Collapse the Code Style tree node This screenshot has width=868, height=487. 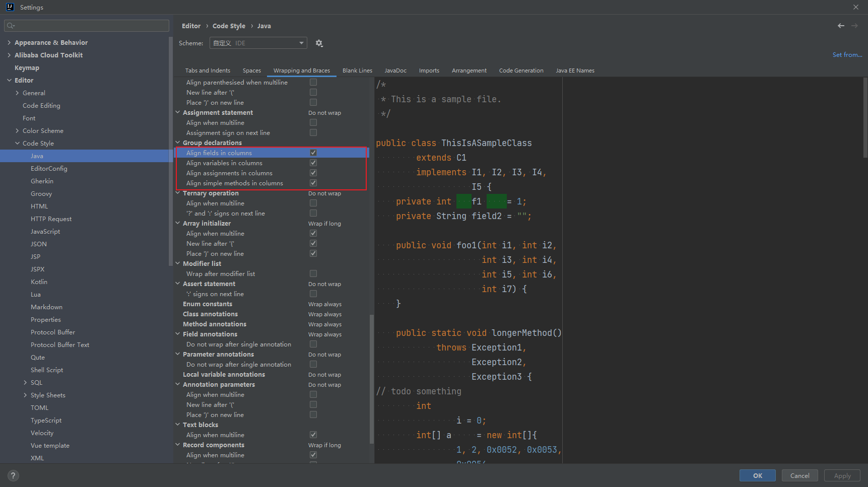pyautogui.click(x=17, y=143)
